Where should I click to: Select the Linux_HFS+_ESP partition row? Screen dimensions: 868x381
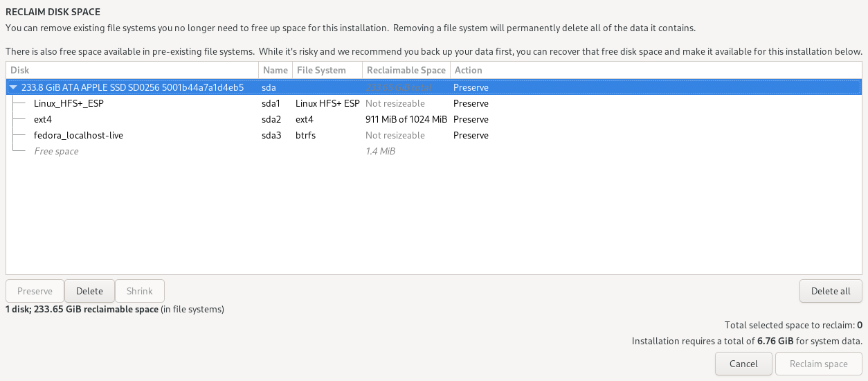69,104
